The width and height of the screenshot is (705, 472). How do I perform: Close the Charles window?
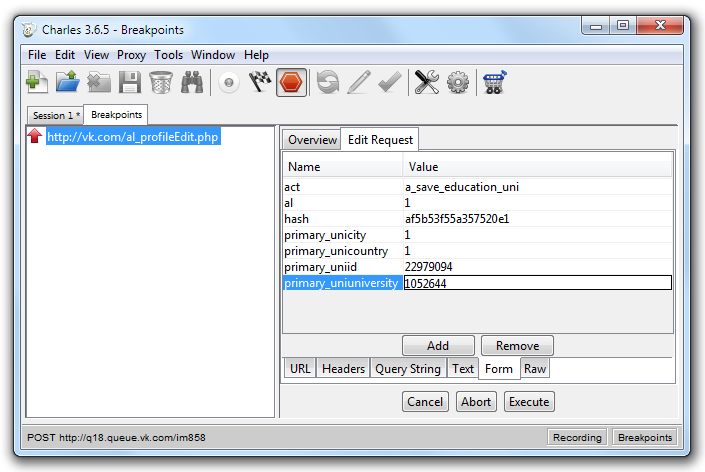point(660,26)
